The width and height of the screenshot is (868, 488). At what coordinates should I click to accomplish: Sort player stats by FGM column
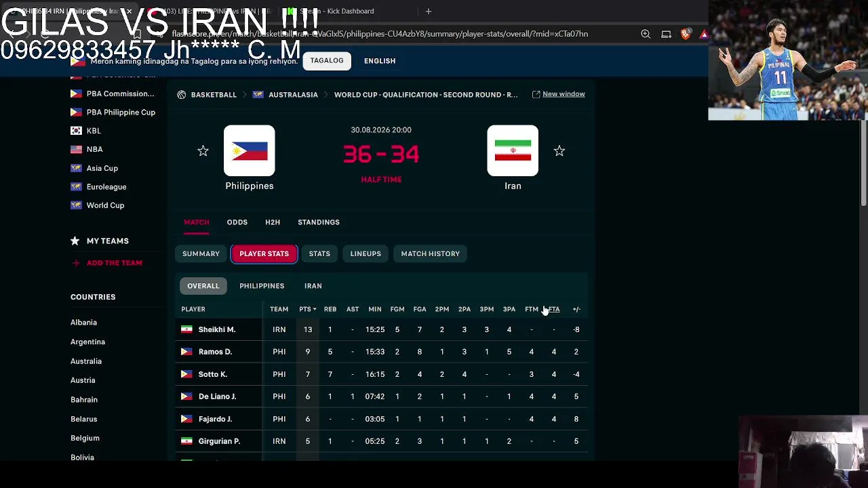(x=397, y=309)
